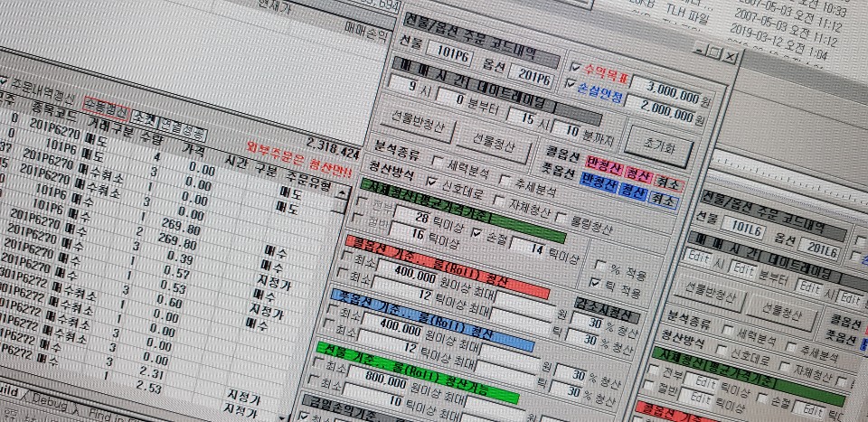This screenshot has height=422, width=868.
Task: Click the 선물반청산 button
Action: (x=418, y=123)
